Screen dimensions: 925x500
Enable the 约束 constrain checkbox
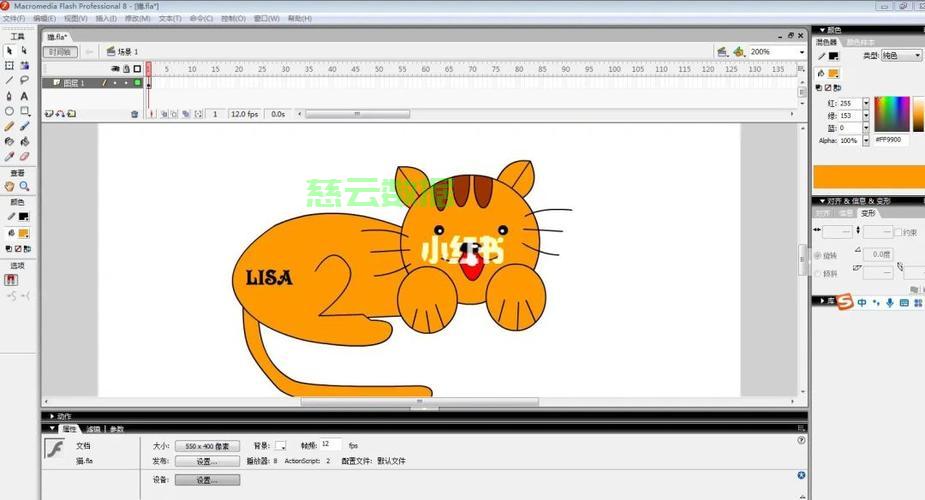(898, 232)
